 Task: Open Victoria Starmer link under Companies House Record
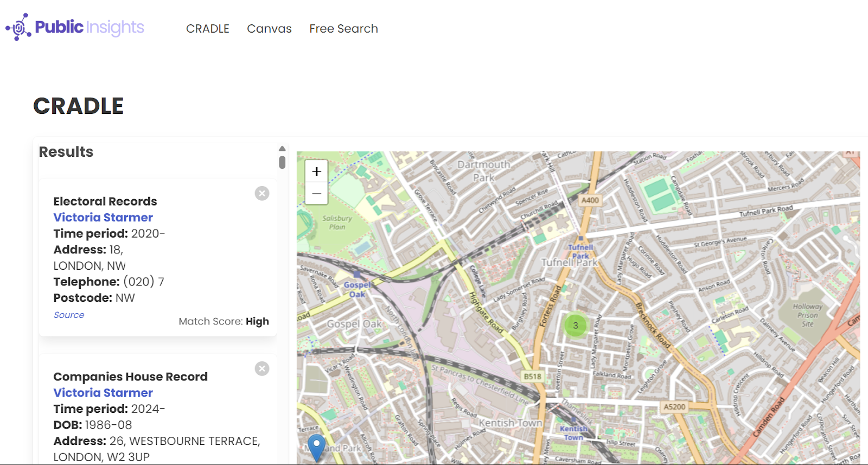(x=103, y=393)
